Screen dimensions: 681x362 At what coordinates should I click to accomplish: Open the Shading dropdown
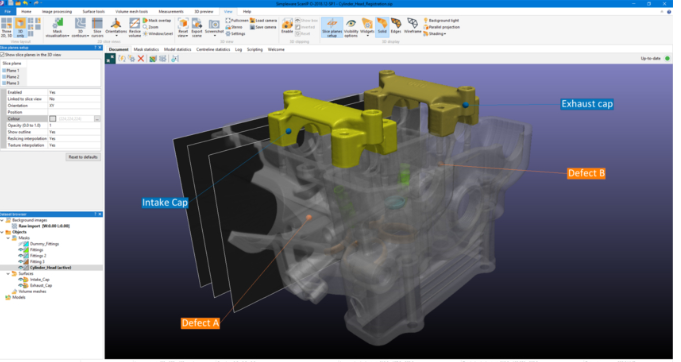pos(435,33)
